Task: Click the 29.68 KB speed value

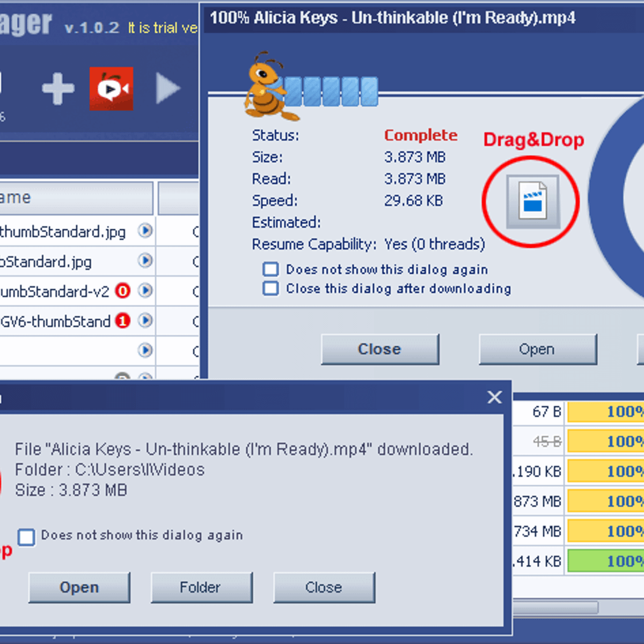Action: point(413,201)
